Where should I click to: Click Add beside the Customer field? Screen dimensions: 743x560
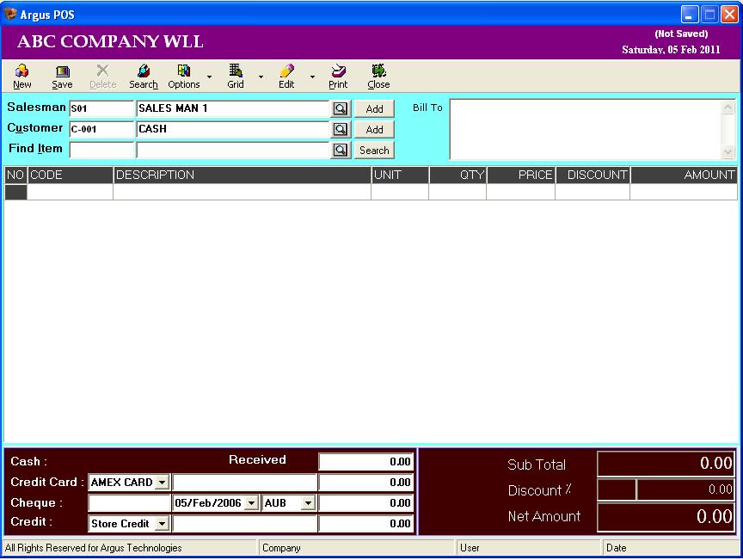click(374, 128)
